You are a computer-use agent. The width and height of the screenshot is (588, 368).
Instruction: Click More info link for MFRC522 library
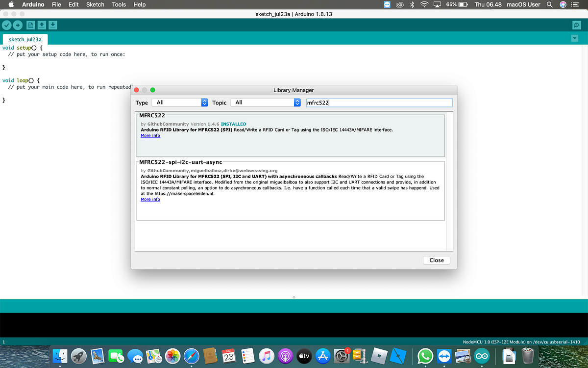pos(150,135)
